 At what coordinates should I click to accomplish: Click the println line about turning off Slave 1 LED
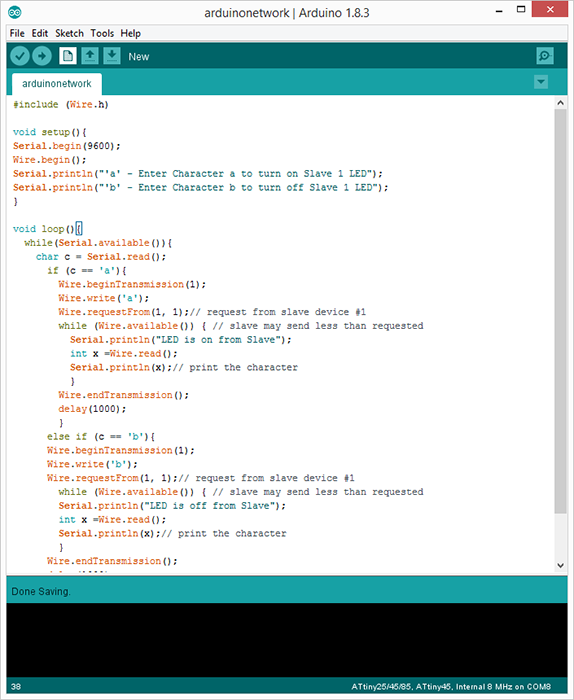(200, 188)
